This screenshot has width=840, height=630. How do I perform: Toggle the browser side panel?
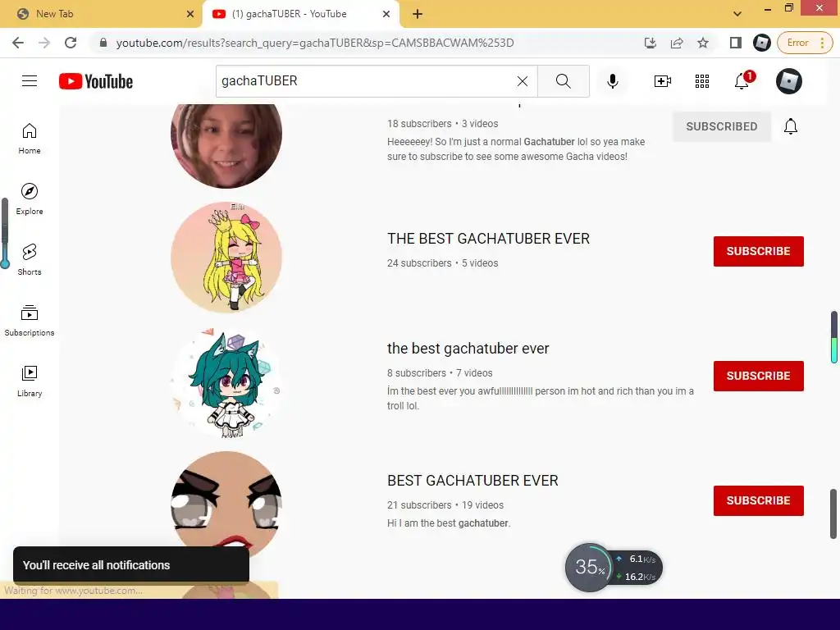pos(736,43)
